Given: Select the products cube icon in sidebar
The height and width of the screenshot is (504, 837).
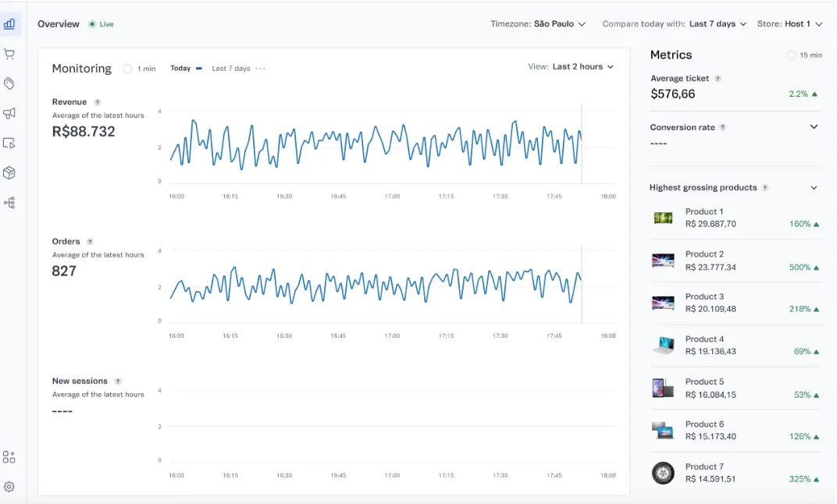Looking at the screenshot, I should (x=9, y=172).
